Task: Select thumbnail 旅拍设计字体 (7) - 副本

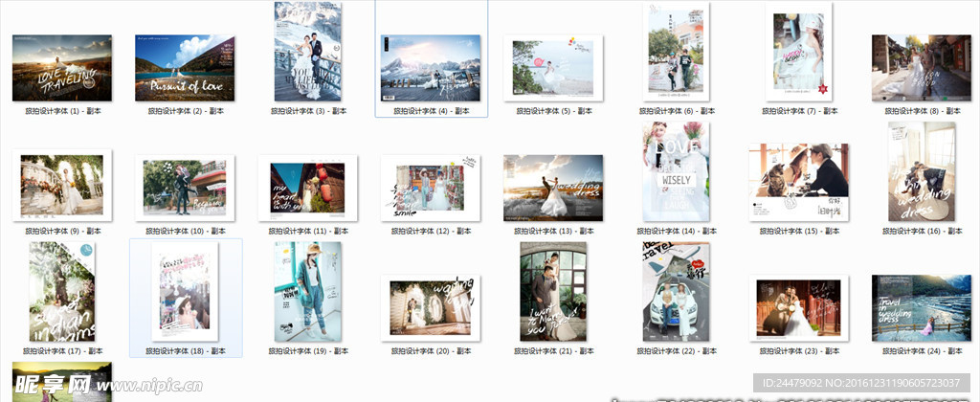Action: (x=799, y=52)
